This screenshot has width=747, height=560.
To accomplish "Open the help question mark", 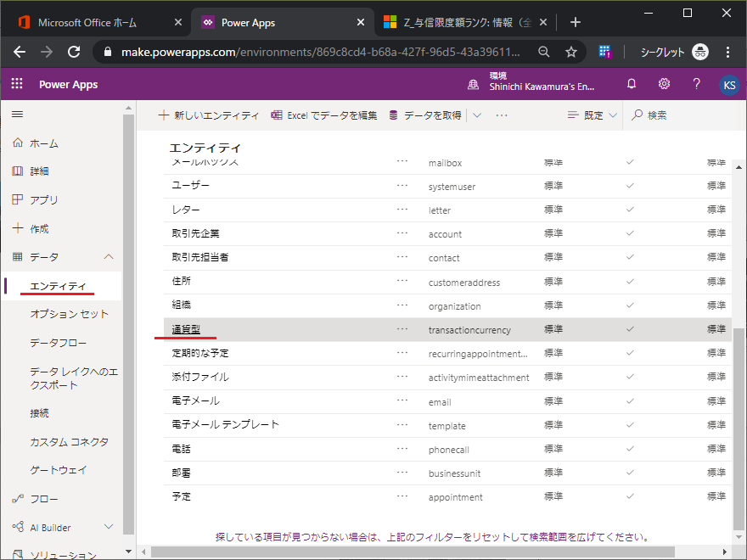I will (697, 84).
